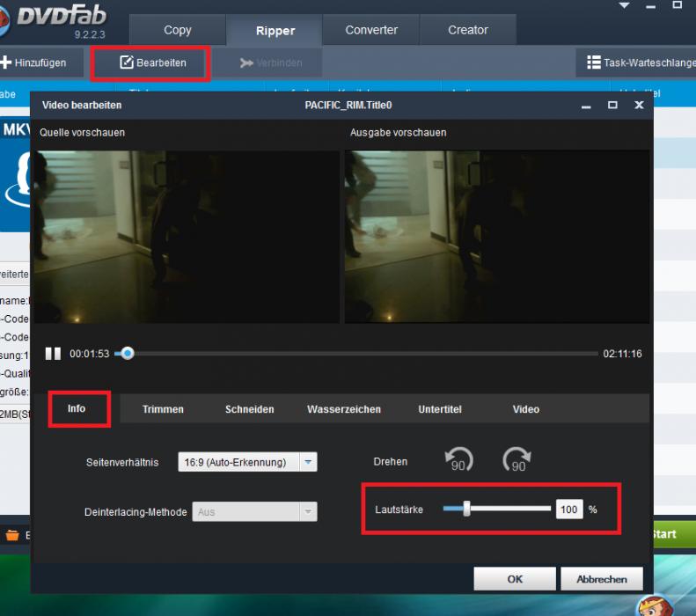The width and height of the screenshot is (696, 616).
Task: Switch to the Trimmen tab
Action: [x=163, y=409]
